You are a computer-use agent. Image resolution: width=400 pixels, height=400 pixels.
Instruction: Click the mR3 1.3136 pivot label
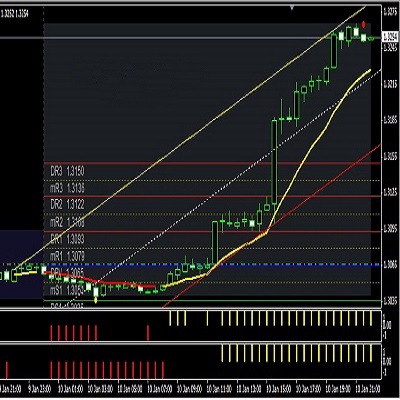pos(67,188)
